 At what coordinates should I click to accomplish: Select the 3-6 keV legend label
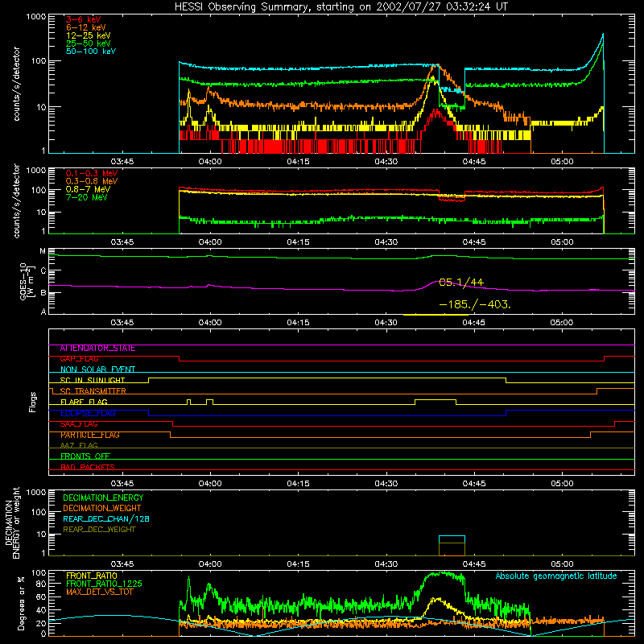tap(84, 19)
